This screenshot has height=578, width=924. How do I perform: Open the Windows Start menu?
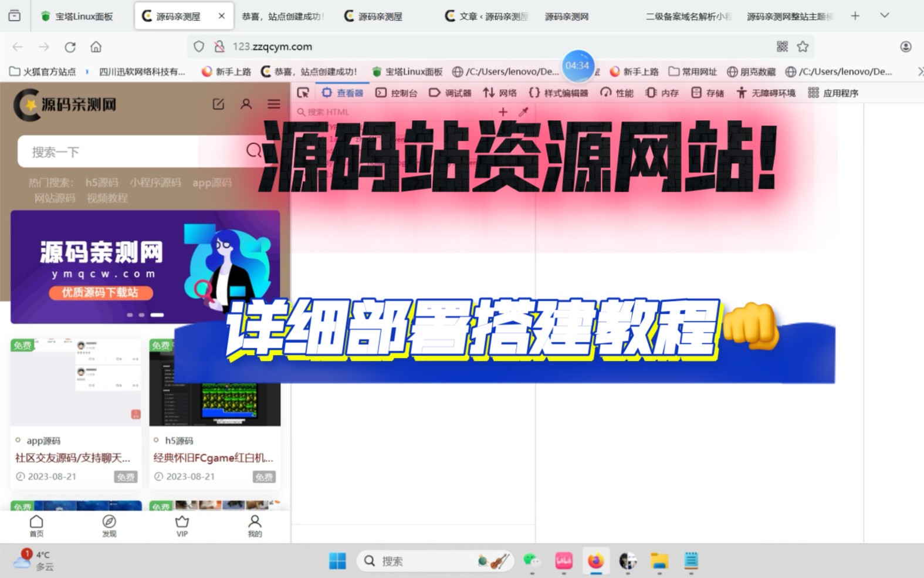337,561
